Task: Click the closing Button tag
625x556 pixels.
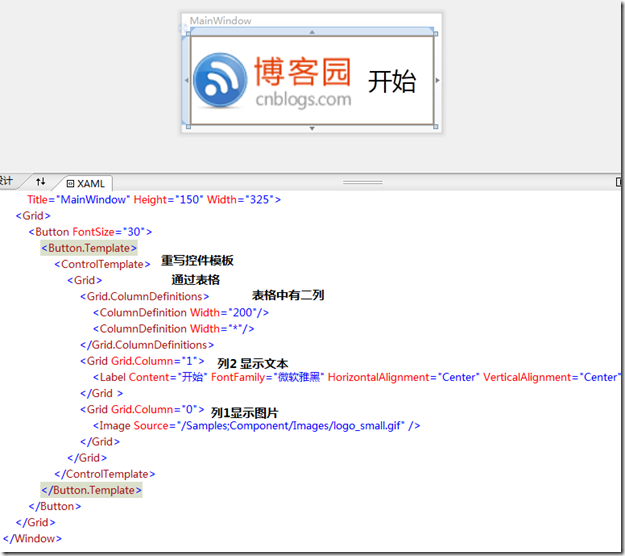Action: tap(55, 506)
